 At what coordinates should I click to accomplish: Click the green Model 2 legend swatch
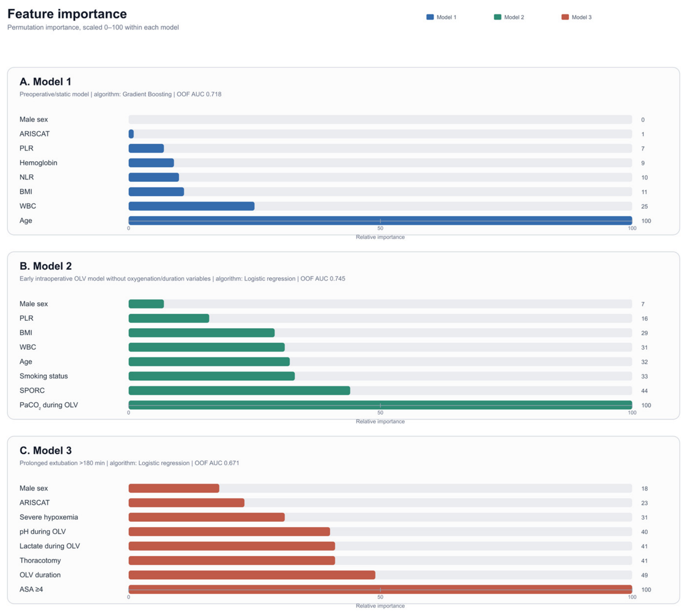497,17
